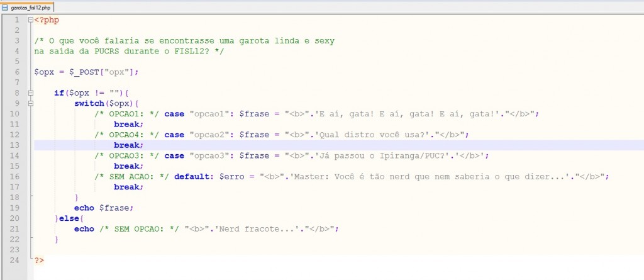Click comment line 'O que você falaria'

pyautogui.click(x=185, y=41)
